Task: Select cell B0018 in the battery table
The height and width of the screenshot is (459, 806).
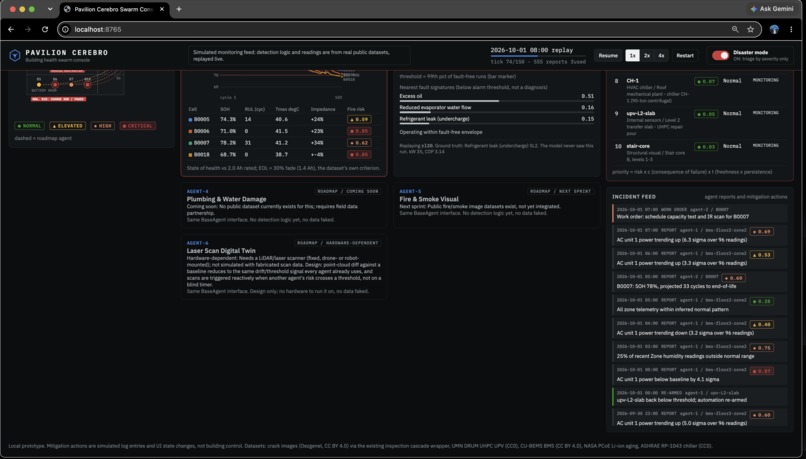Action: tap(284, 154)
